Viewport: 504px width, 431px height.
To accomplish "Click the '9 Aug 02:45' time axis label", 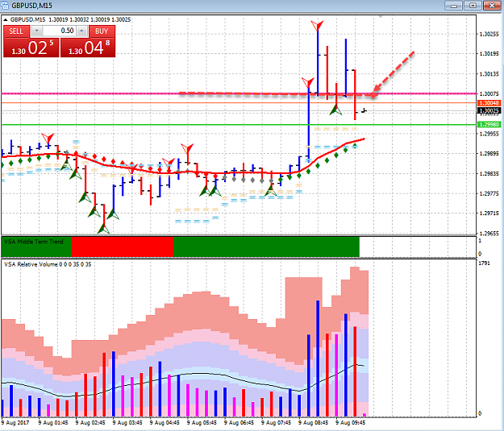I will (90, 423).
